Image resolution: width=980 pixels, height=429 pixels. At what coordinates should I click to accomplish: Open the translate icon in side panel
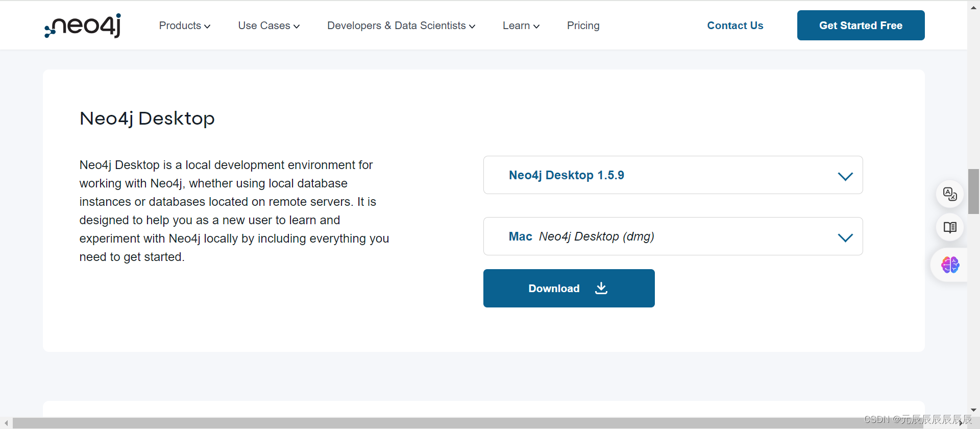[949, 194]
